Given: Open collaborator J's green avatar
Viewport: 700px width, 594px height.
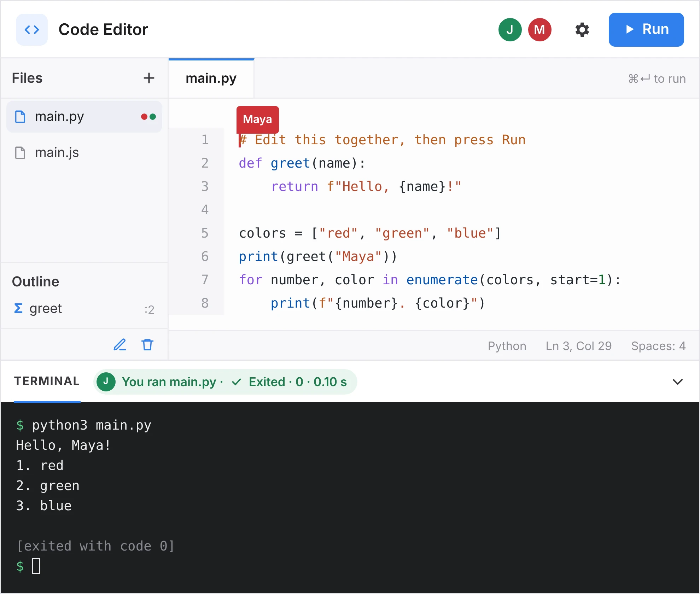Looking at the screenshot, I should point(510,30).
